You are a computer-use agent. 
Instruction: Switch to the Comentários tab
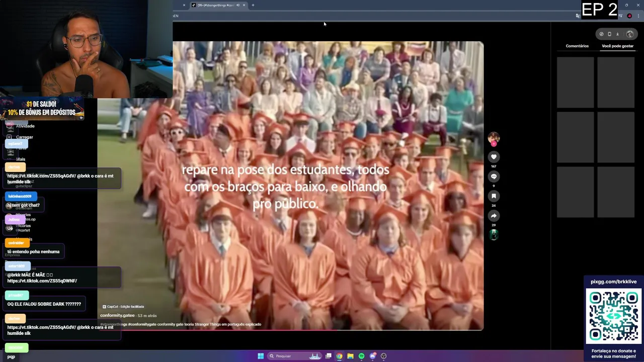pos(577,46)
